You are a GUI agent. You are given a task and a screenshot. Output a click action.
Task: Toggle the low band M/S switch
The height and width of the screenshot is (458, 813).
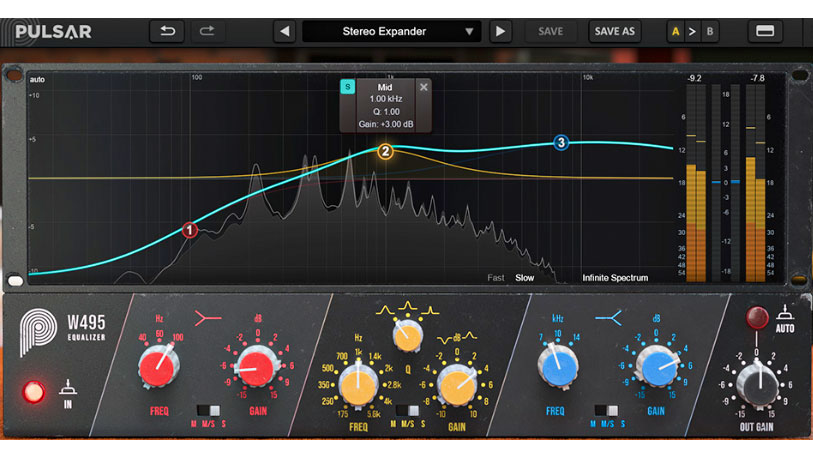pos(208,411)
